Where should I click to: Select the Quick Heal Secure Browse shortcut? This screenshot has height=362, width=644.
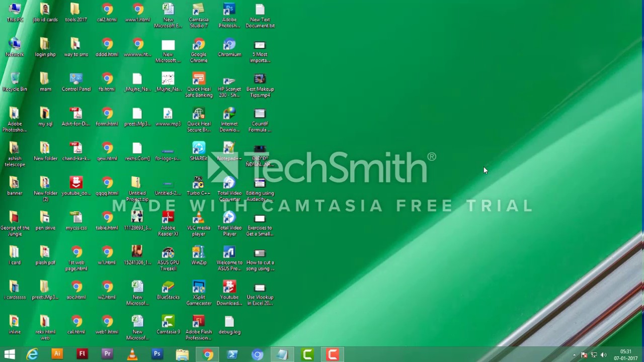[199, 120]
